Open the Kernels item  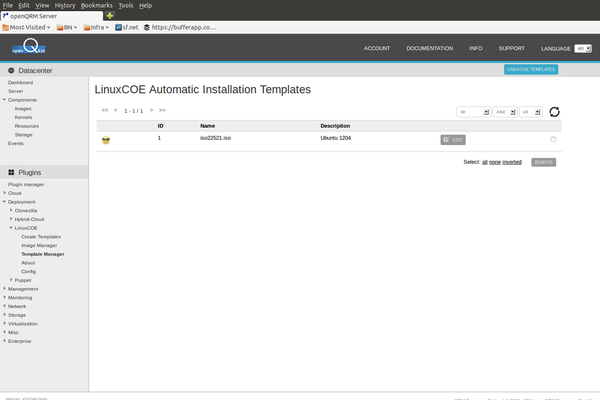click(x=23, y=117)
